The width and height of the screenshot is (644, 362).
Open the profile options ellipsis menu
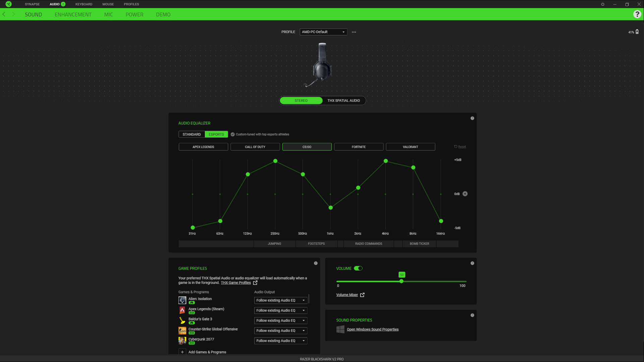coord(354,32)
